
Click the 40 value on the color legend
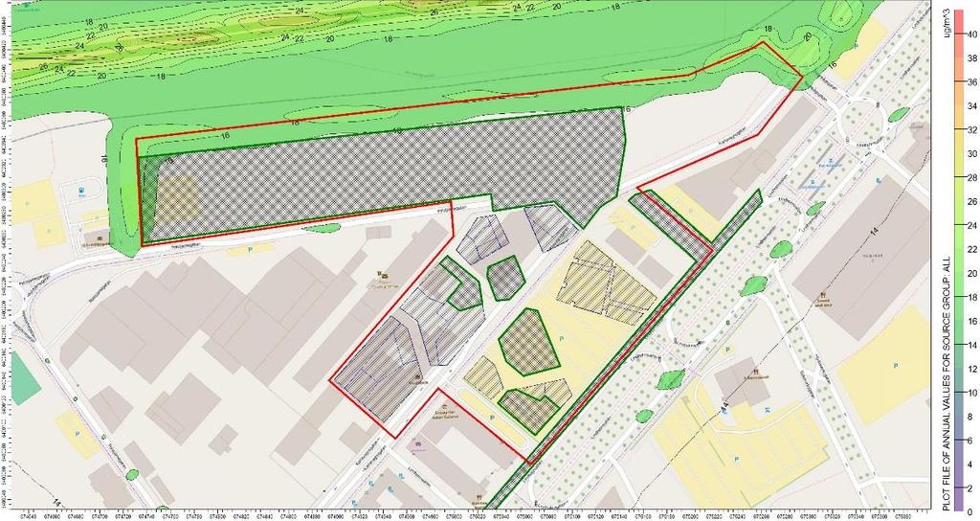pyautogui.click(x=972, y=34)
